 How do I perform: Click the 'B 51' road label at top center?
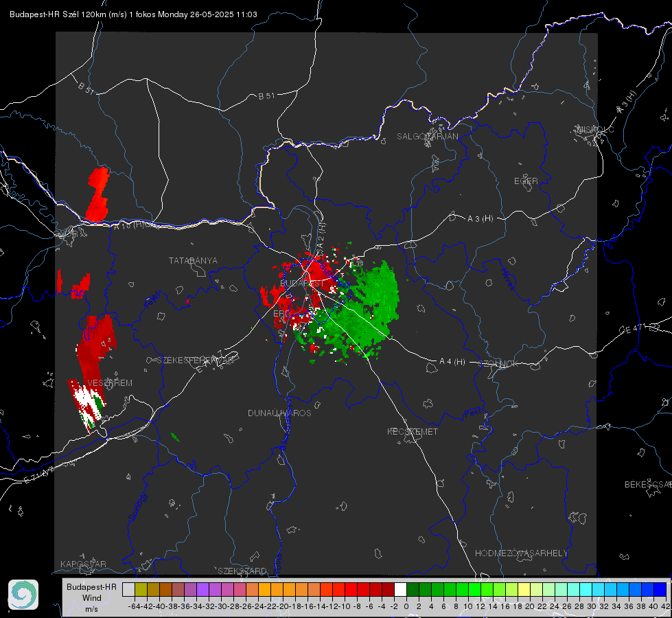click(266, 96)
